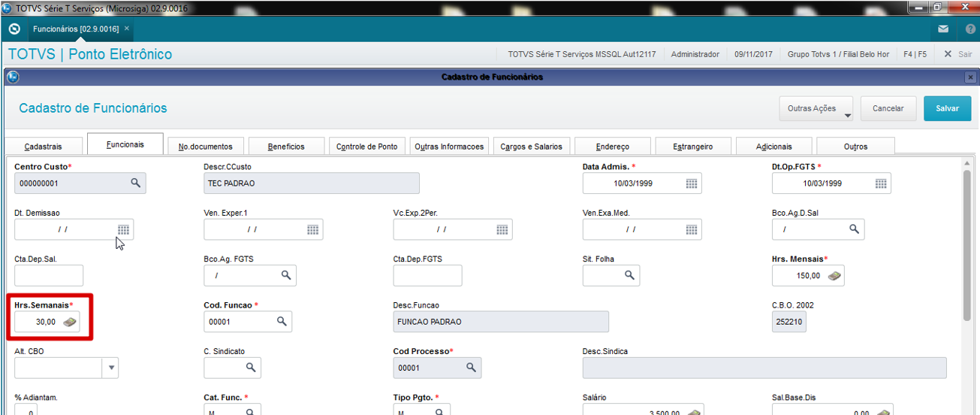
Task: Focus the Cta.Dep.Sal. input field
Action: pyautogui.click(x=49, y=275)
